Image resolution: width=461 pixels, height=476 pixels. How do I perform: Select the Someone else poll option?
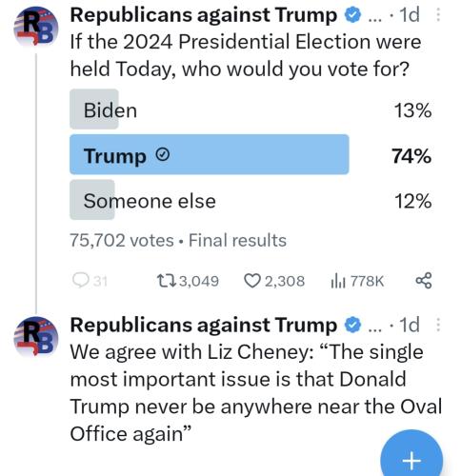[251, 200]
